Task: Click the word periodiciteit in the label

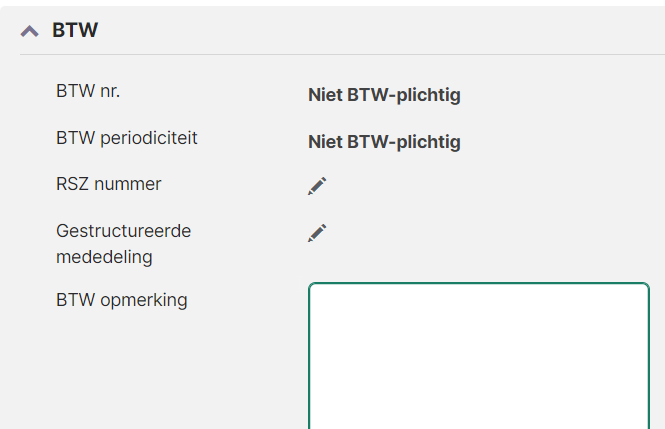Action: (149, 138)
